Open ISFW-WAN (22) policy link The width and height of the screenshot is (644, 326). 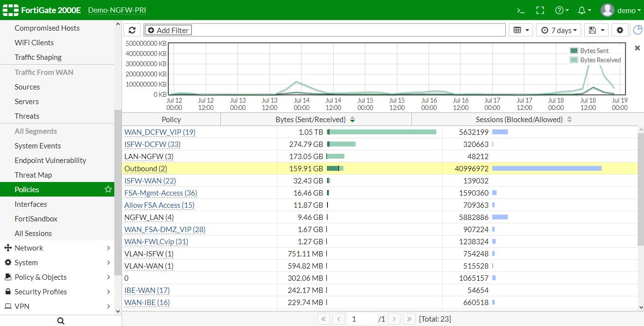[150, 181]
